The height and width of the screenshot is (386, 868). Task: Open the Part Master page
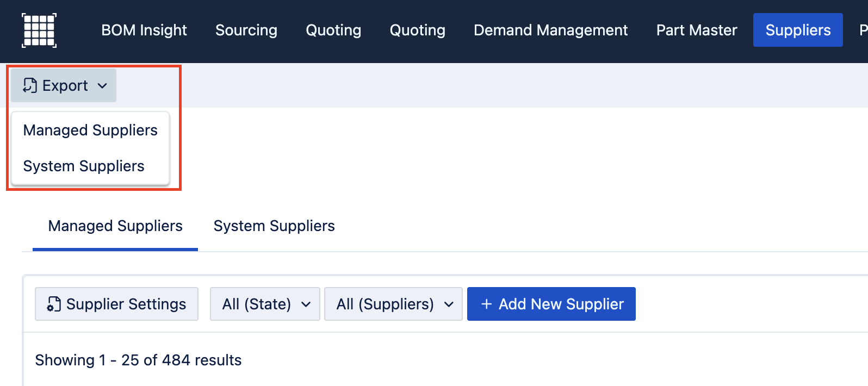click(x=697, y=30)
